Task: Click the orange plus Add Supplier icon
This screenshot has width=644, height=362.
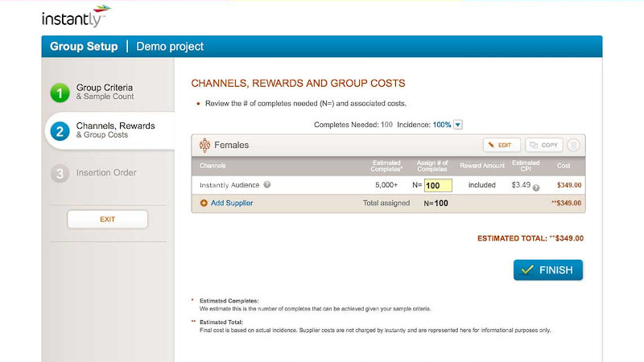Action: pyautogui.click(x=204, y=204)
